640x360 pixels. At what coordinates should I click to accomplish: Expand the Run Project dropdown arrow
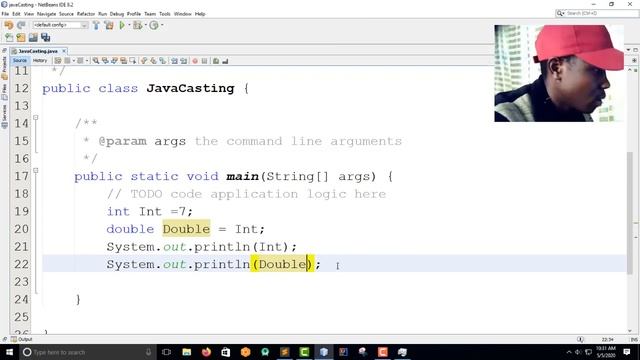tap(129, 25)
